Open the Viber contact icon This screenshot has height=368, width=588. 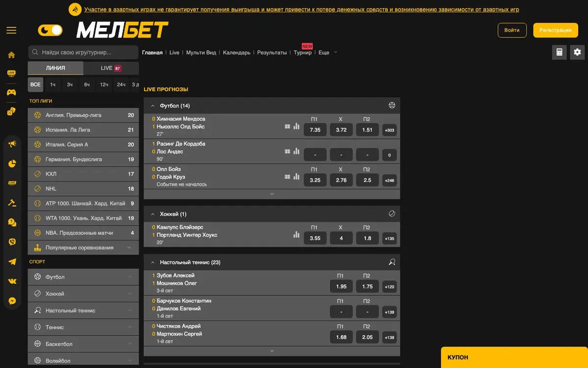(x=12, y=242)
